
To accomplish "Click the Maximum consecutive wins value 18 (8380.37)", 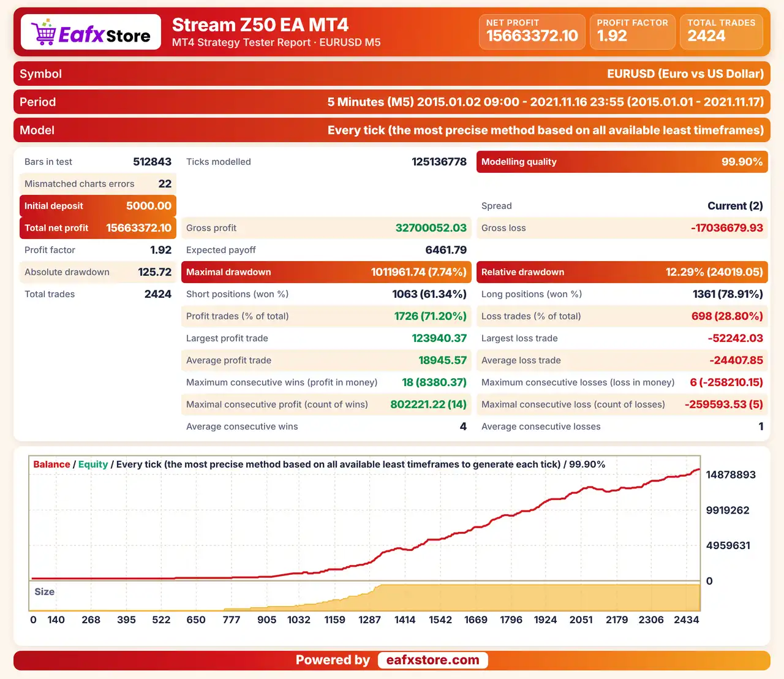I will point(434,382).
